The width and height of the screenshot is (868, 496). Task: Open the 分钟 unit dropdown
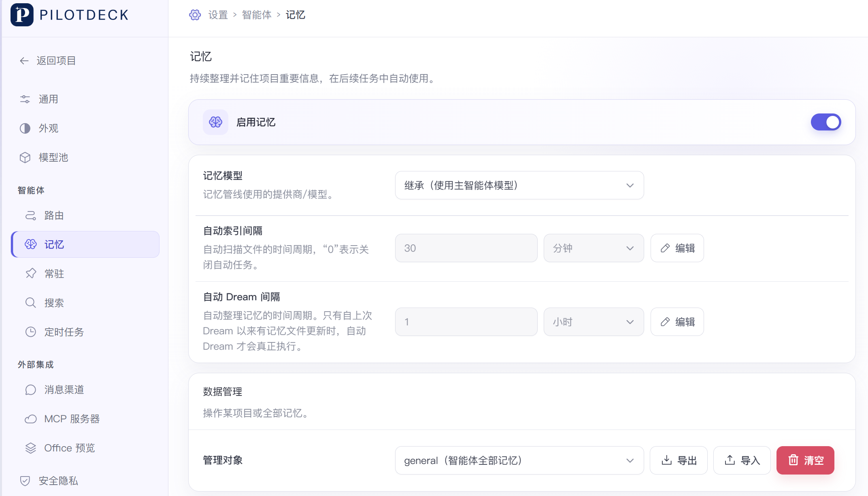click(x=594, y=248)
